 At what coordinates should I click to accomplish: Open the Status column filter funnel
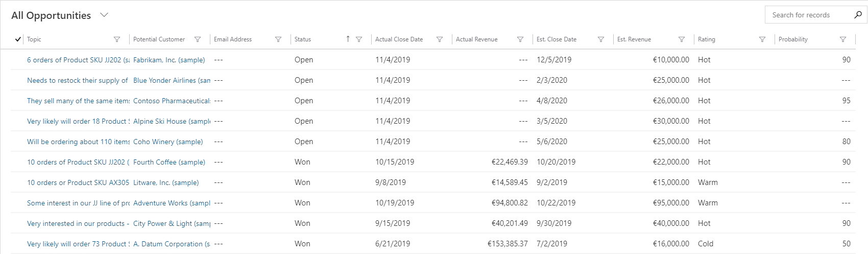(x=359, y=39)
